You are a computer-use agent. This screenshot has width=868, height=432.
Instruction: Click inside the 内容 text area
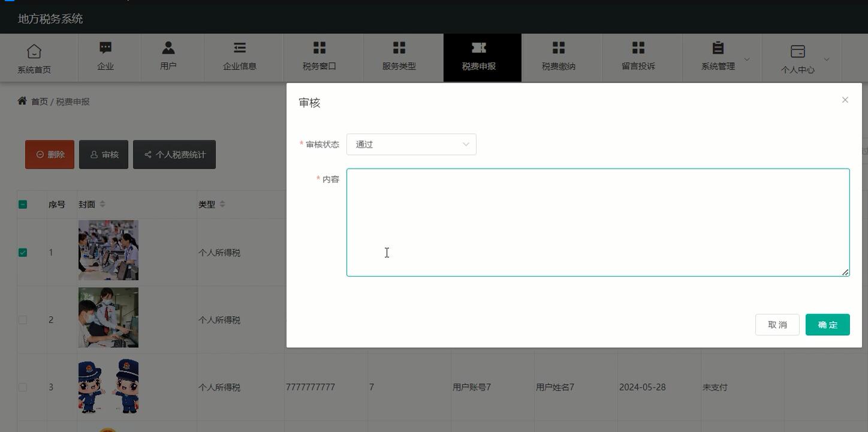598,222
